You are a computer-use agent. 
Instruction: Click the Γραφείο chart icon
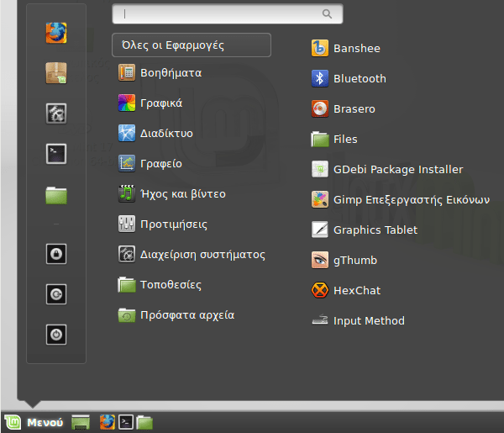[127, 163]
